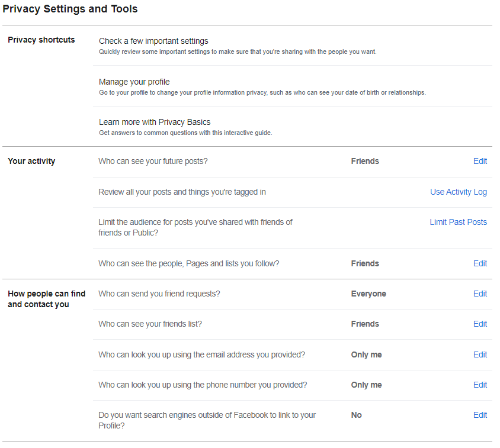Viewport: 500px width, 448px height.
Task: Edit who can see your future posts
Action: (x=480, y=161)
